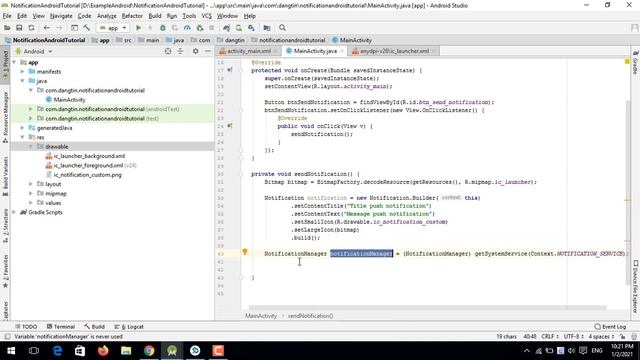Click the yellow intention light bulb on line 40

tap(245, 252)
